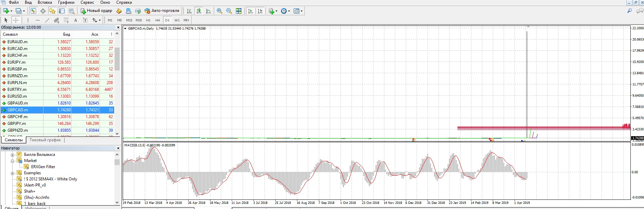Screen dimensions: 644x209
Task: Open the templates dropdown
Action: (298, 11)
